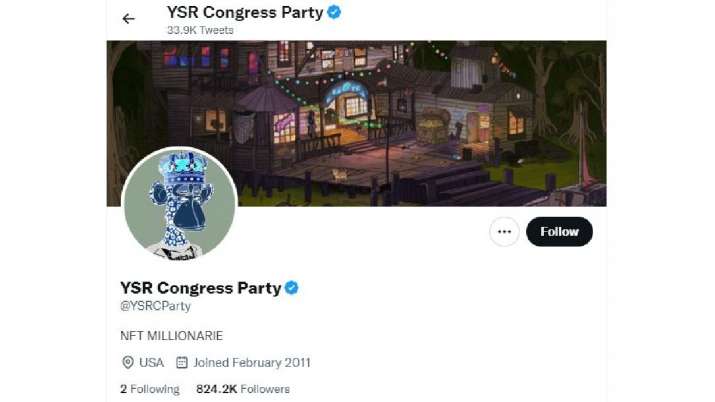
Task: Open the ape profile picture
Action: click(180, 204)
